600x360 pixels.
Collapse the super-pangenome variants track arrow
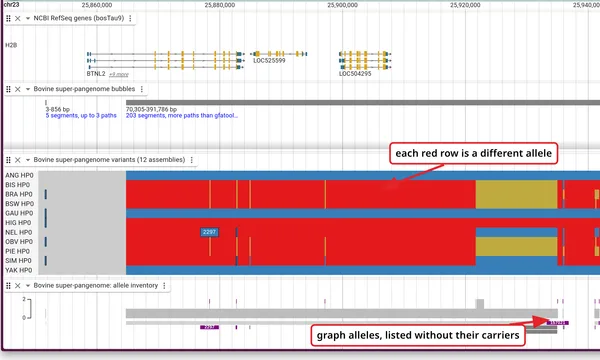[28, 160]
